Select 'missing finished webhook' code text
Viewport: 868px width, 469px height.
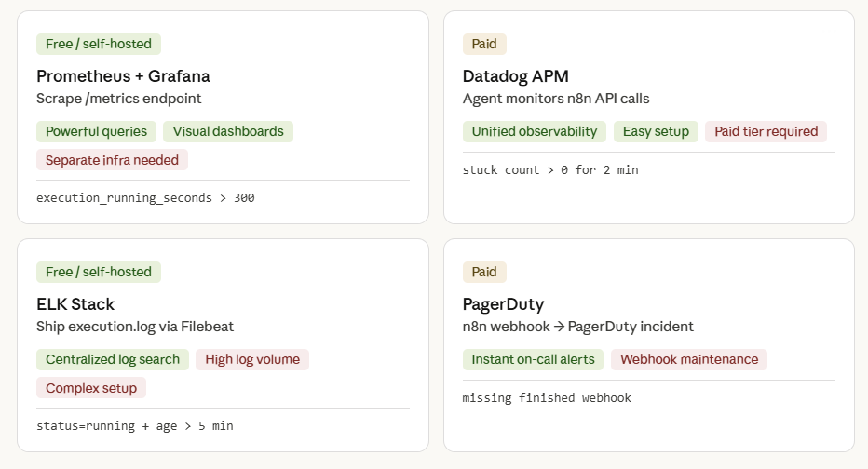547,397
